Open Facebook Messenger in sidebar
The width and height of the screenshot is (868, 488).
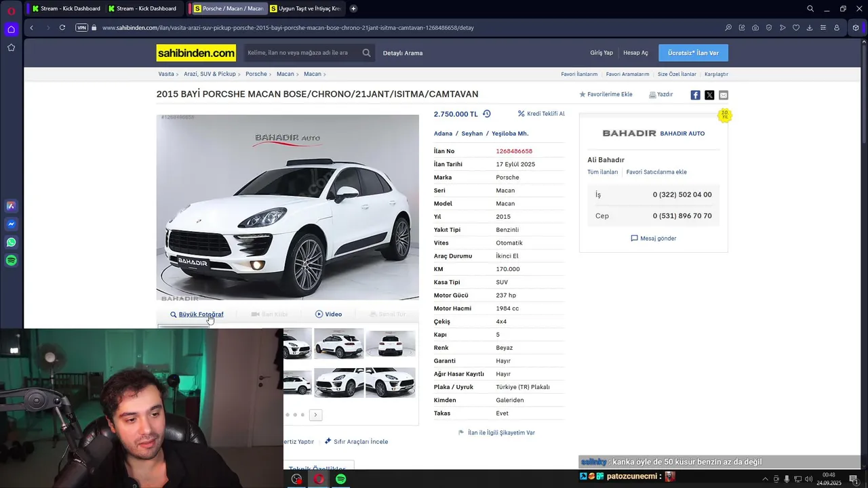tap(11, 224)
